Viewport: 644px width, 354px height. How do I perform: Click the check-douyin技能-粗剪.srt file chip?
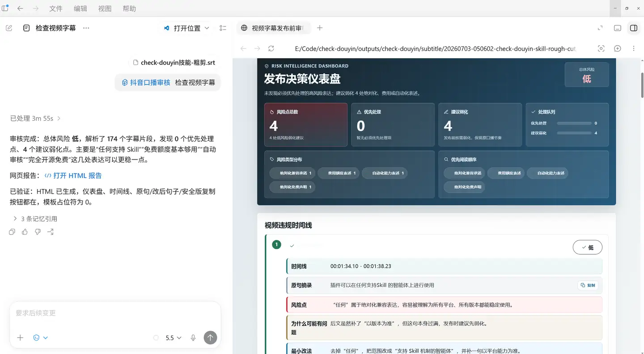click(x=174, y=63)
